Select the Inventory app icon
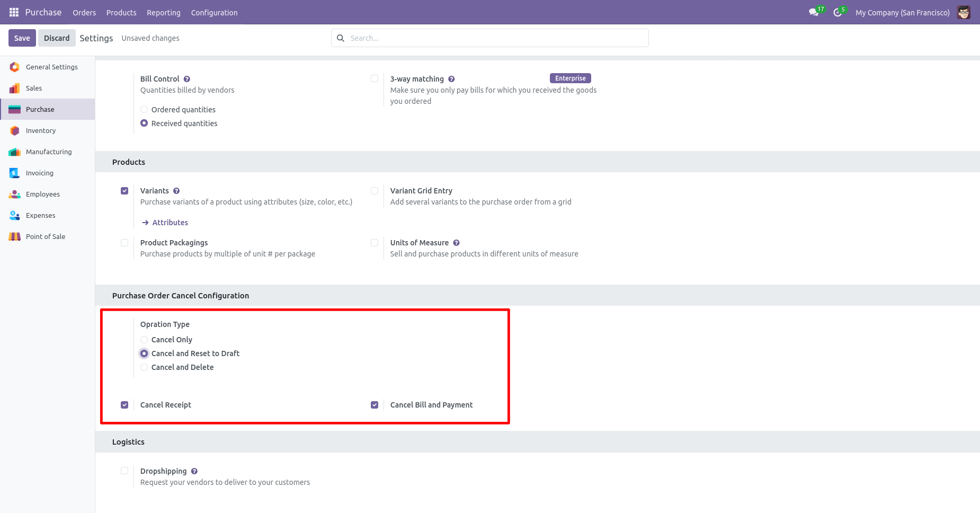This screenshot has width=980, height=513. [15, 130]
